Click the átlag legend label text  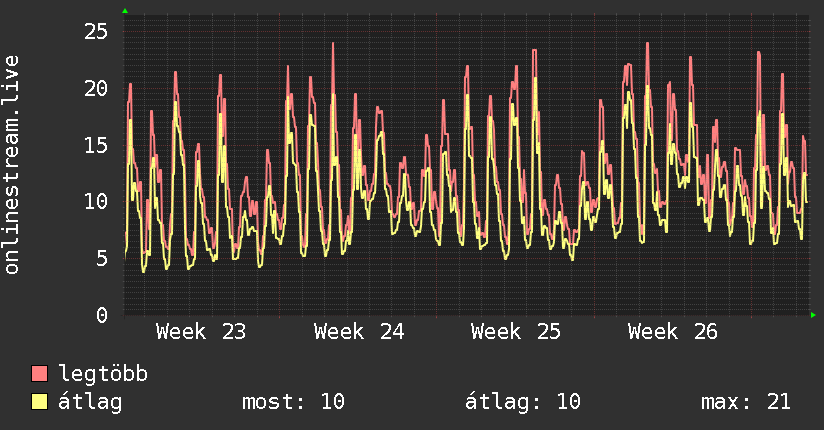point(90,402)
